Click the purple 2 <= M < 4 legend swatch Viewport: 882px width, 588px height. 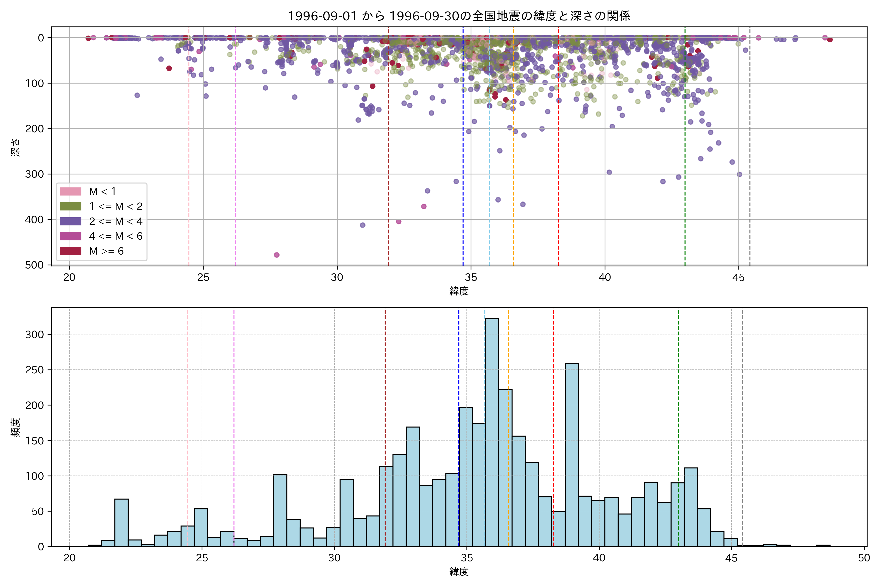(x=71, y=221)
